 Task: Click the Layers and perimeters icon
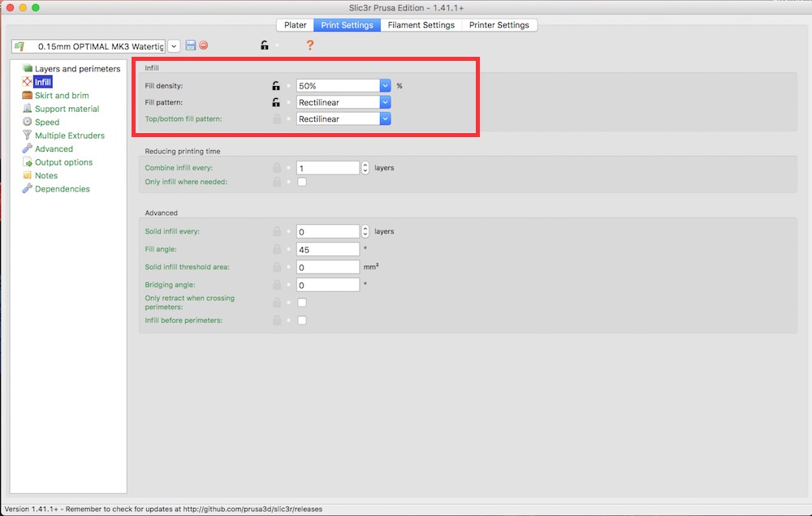28,68
